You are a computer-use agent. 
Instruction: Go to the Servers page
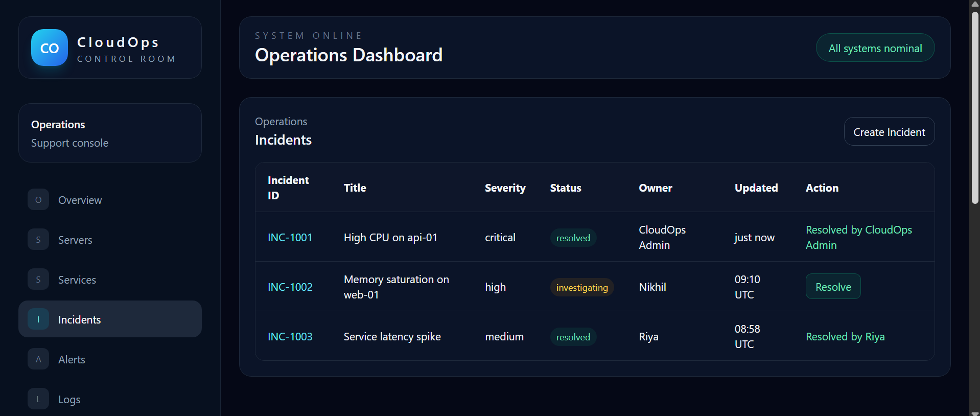click(x=110, y=240)
